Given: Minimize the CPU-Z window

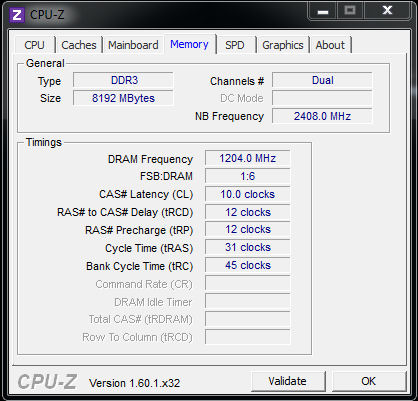Looking at the screenshot, I should pyautogui.click(x=323, y=11).
